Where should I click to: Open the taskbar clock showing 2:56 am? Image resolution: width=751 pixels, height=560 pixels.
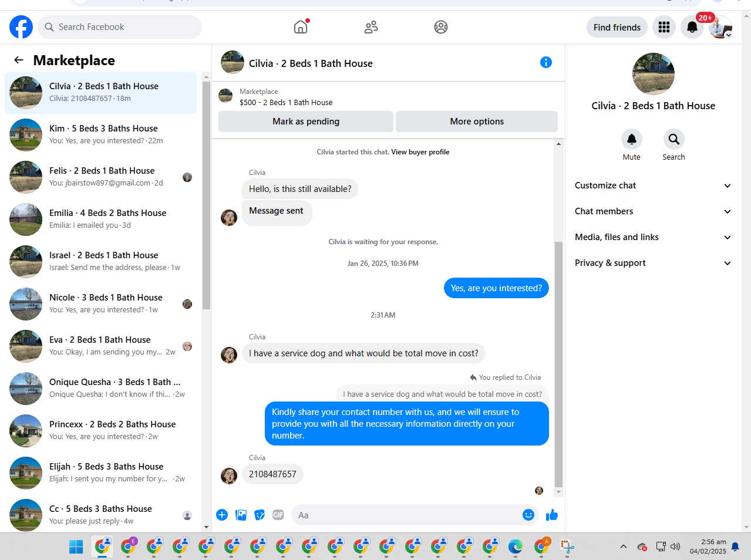pyautogui.click(x=708, y=546)
